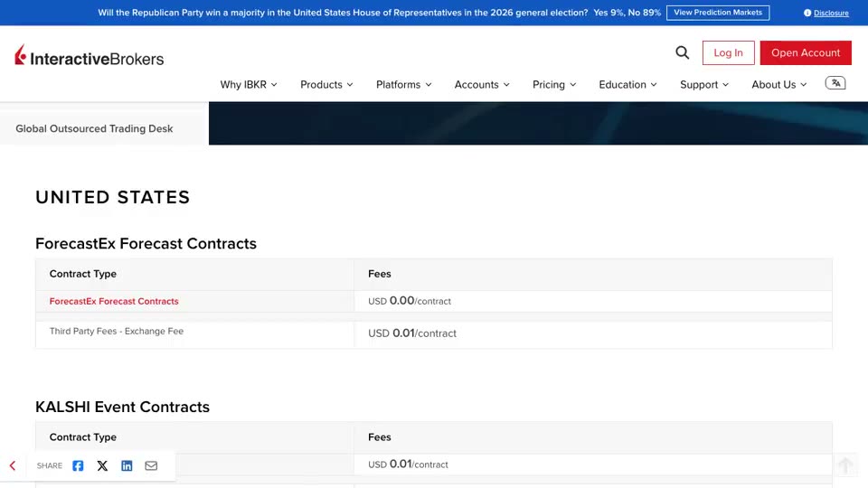Share page via X icon
The height and width of the screenshot is (488, 868).
[102, 466]
